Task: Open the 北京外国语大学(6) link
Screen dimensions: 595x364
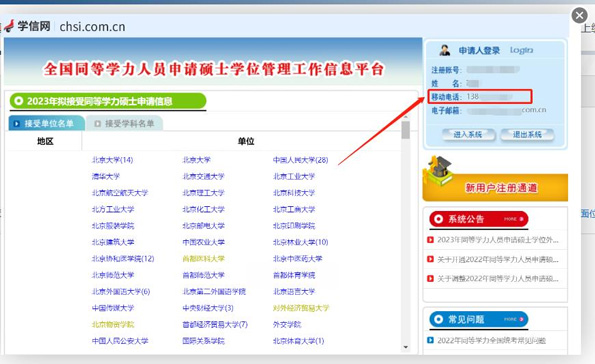Action: pyautogui.click(x=121, y=292)
